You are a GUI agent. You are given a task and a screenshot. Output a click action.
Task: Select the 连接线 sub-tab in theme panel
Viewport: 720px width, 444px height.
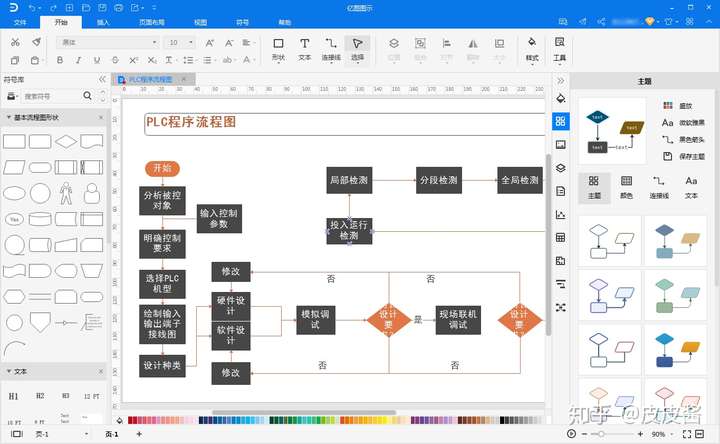658,187
